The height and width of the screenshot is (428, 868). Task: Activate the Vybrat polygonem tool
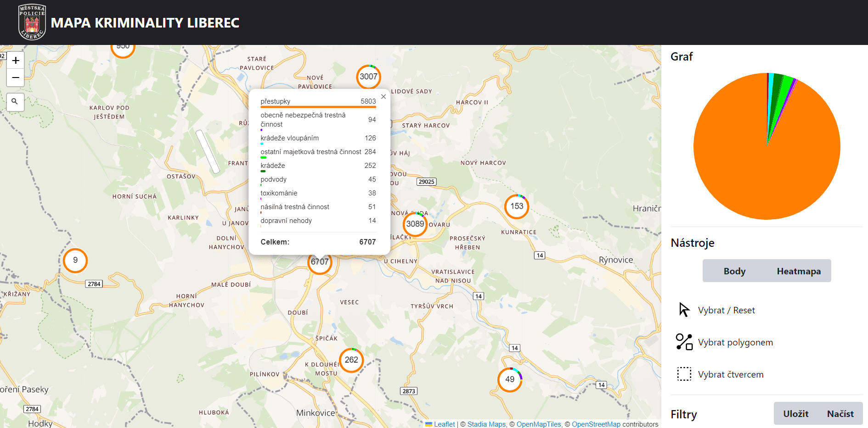tap(735, 342)
